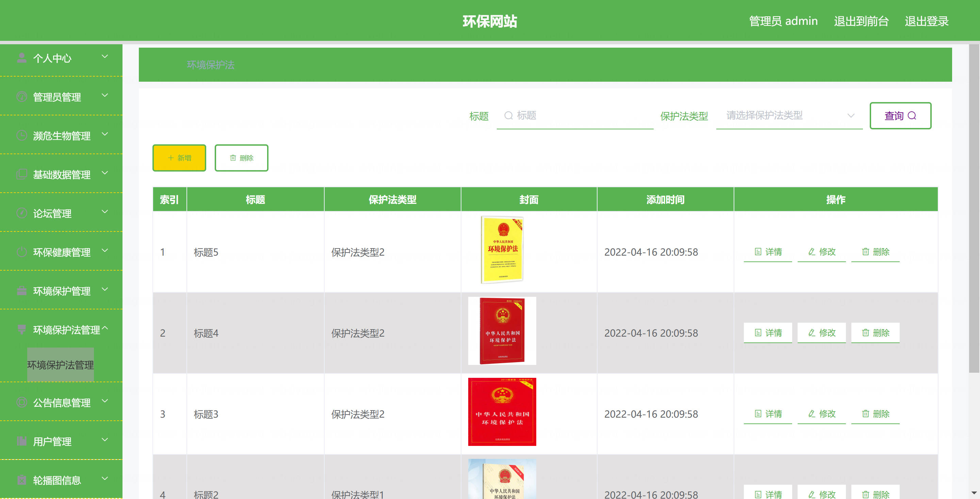Open the 用户管理 sidebar menu
Image resolution: width=980 pixels, height=499 pixels.
(61, 441)
